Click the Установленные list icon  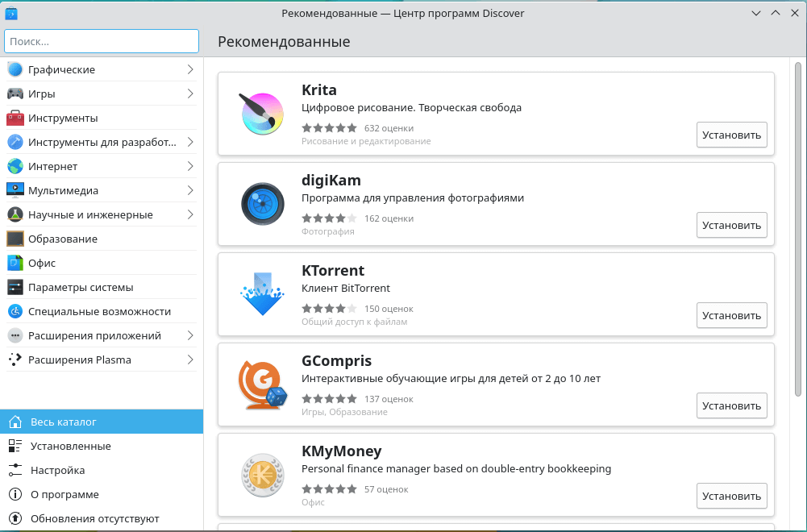click(x=15, y=446)
